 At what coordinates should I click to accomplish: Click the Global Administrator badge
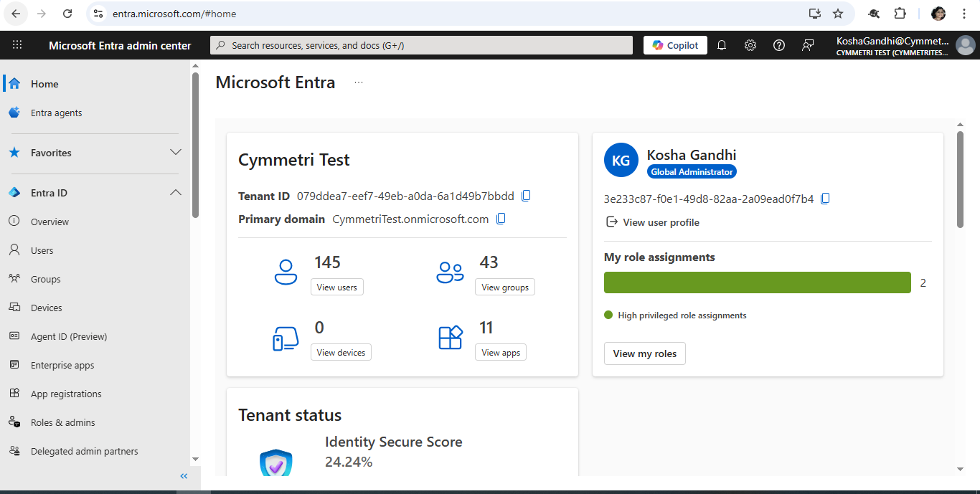pos(692,172)
